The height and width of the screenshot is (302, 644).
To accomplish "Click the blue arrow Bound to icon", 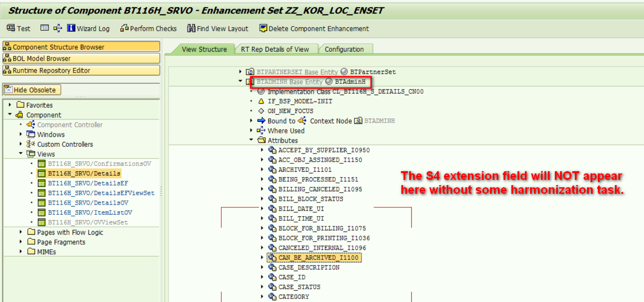I will (x=261, y=121).
